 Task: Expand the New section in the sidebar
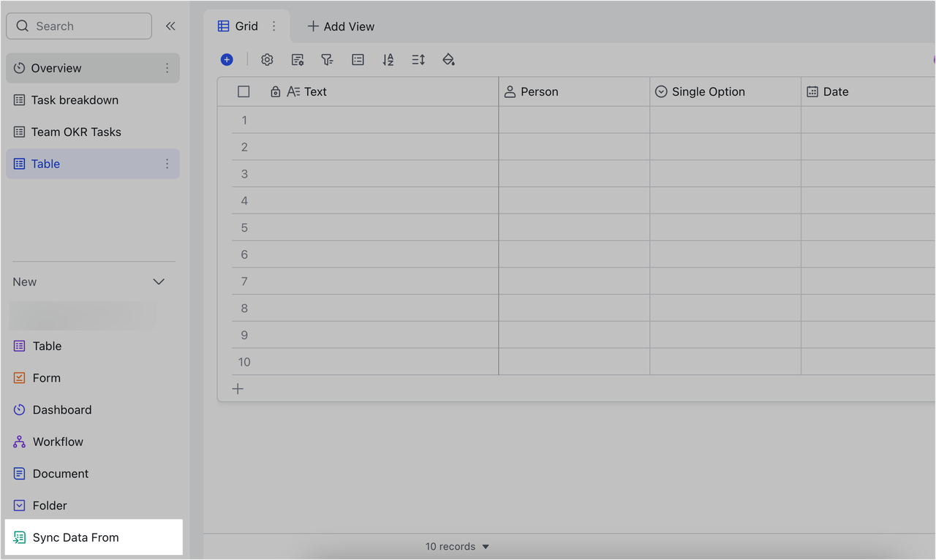(159, 281)
